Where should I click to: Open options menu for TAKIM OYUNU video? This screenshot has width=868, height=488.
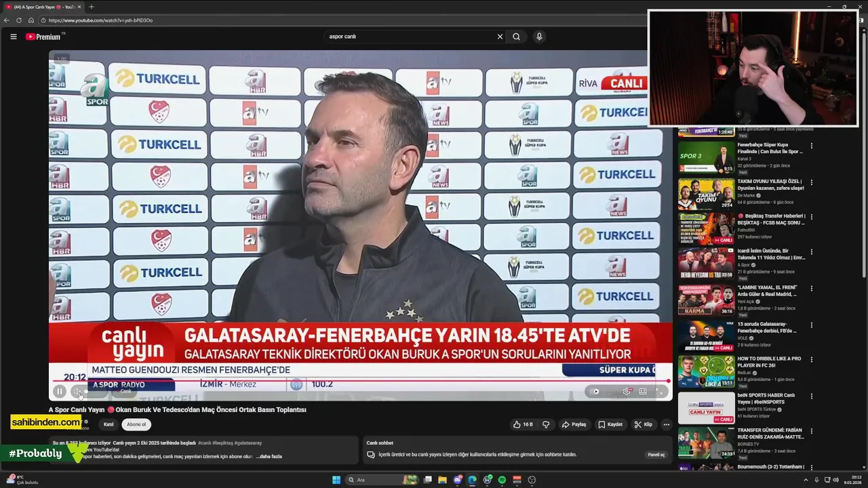(x=811, y=182)
